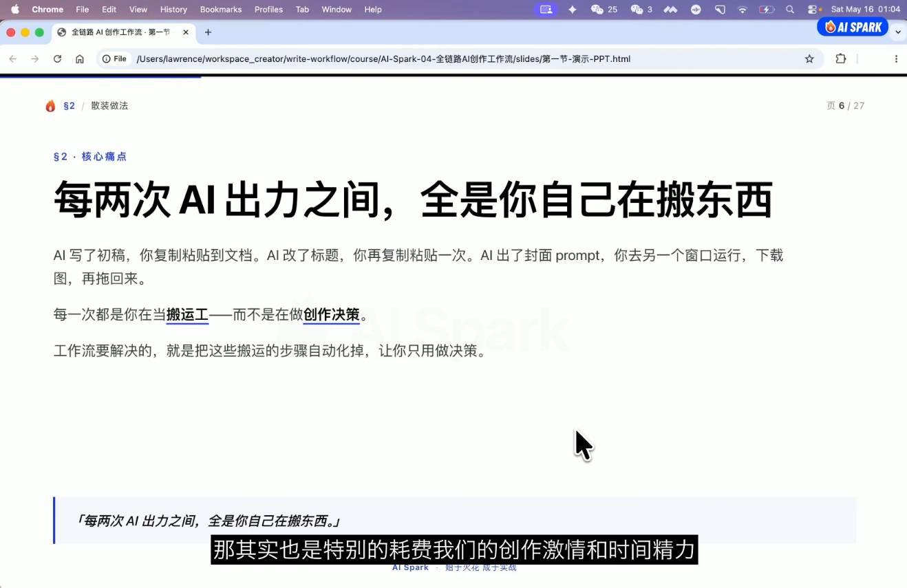Open the Chrome application menu
The image size is (907, 588).
pos(47,10)
